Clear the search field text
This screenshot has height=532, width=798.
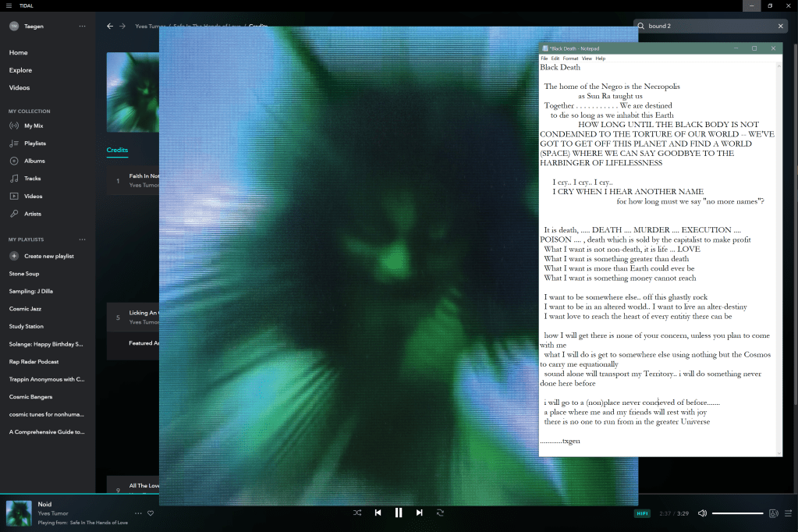(781, 26)
